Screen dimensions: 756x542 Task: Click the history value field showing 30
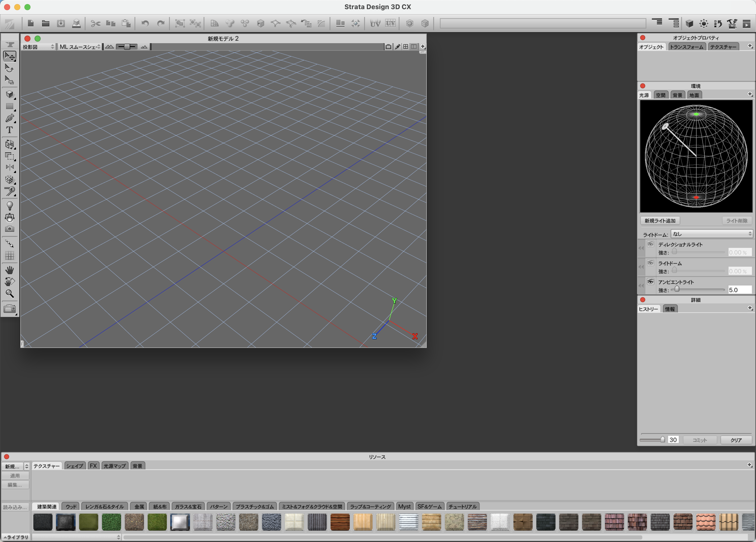(x=673, y=440)
